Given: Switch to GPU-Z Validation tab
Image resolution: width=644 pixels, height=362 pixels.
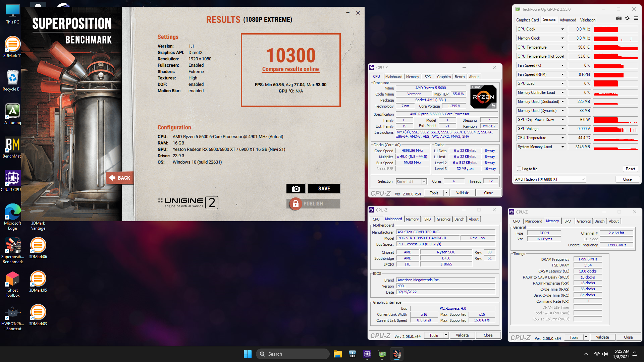Looking at the screenshot, I should pyautogui.click(x=588, y=20).
